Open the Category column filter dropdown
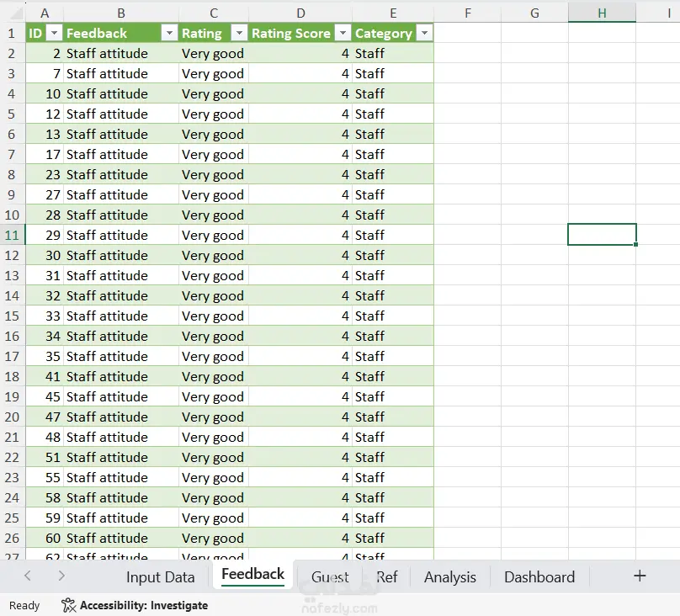680x616 pixels. click(424, 33)
